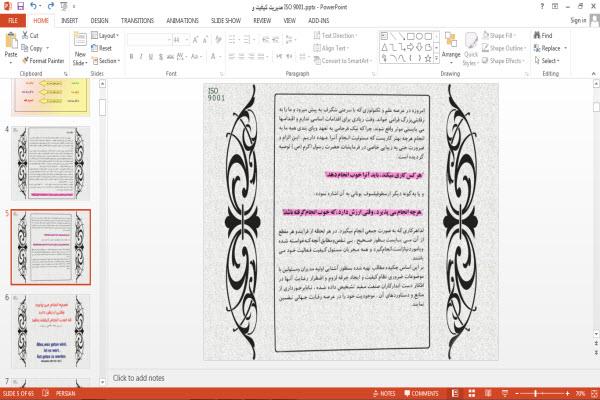Switch to the ANIMATIONS tab
Viewport: 600px width, 400px height.
point(183,20)
